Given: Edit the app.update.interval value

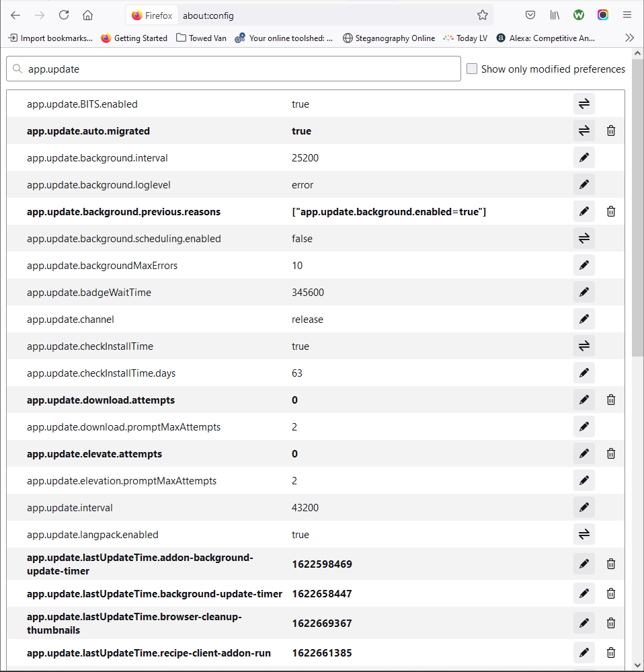Looking at the screenshot, I should click(x=583, y=507).
